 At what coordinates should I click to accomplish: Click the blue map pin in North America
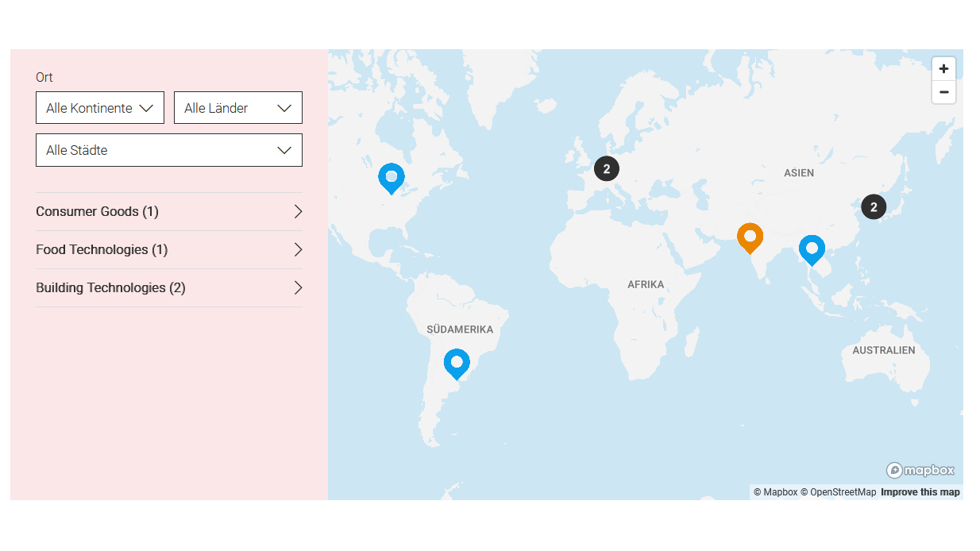pyautogui.click(x=391, y=177)
